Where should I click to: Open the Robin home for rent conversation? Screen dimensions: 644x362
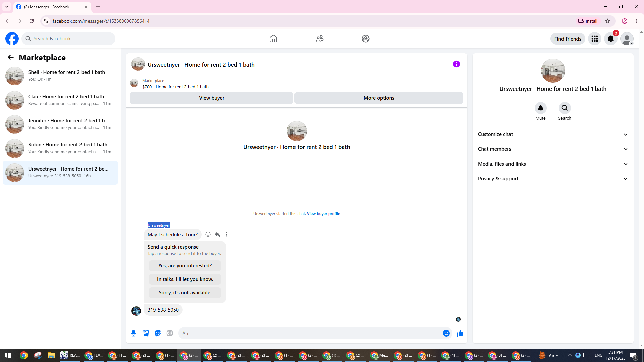pyautogui.click(x=60, y=148)
